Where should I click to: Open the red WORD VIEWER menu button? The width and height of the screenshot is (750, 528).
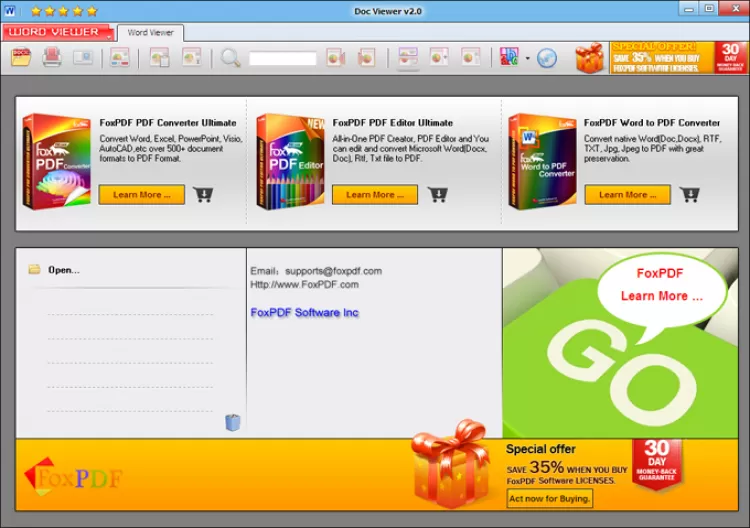click(57, 32)
